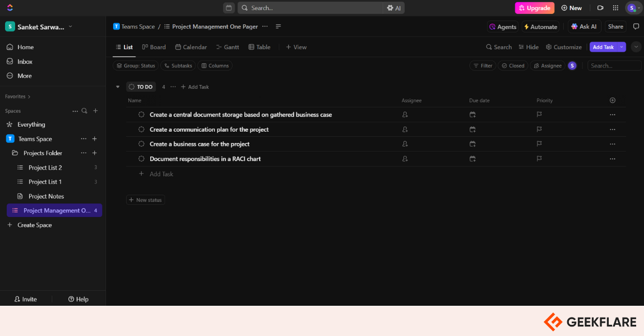Open the chat bubble icon next to Share

(x=636, y=26)
